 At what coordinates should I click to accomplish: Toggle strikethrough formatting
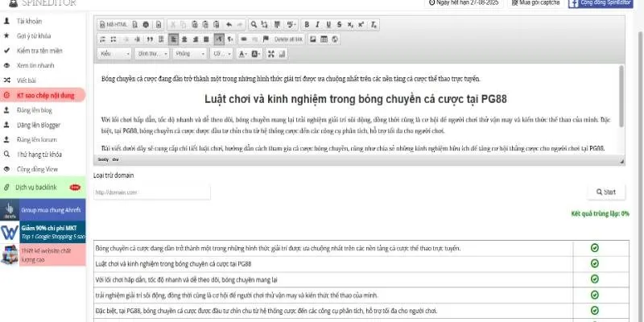coord(339,25)
